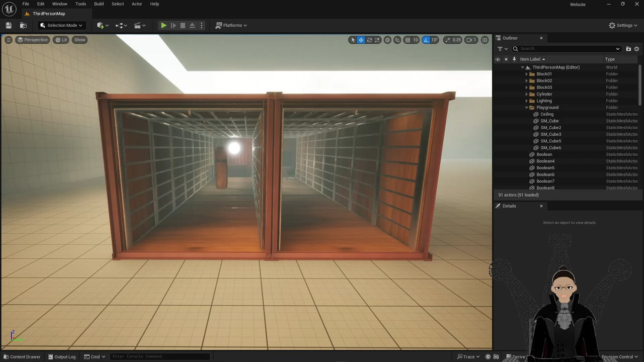Viewport: 644px width, 362px height.
Task: Activate the Translate move gizmo tool
Action: [361, 40]
